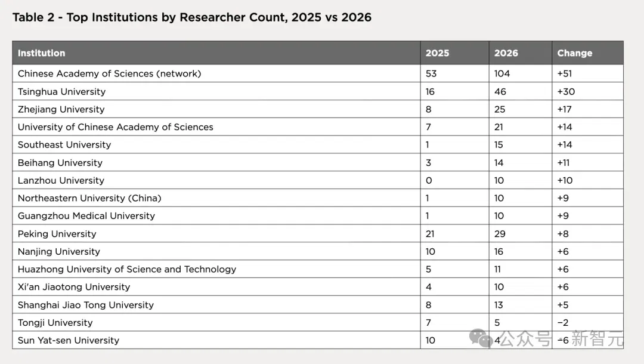Screen dimensions: 644x364
Task: Click the '104' value for Chinese Academy of Sciences
Action: point(502,73)
